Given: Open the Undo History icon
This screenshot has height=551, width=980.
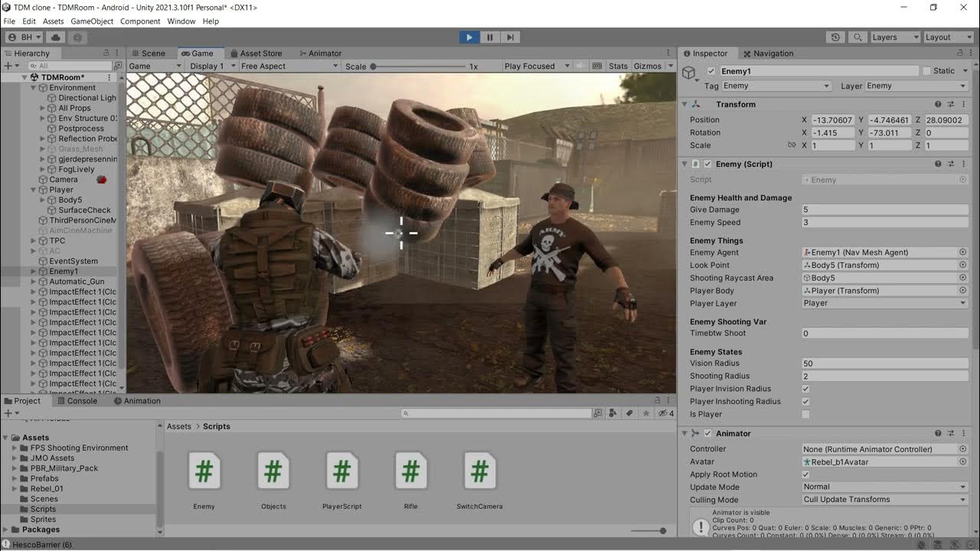Looking at the screenshot, I should pyautogui.click(x=835, y=37).
